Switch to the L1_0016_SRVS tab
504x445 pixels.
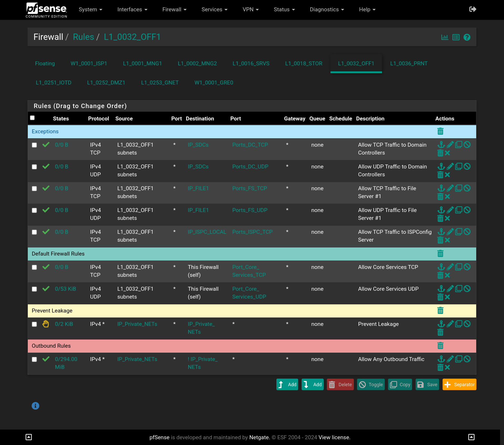pyautogui.click(x=251, y=63)
